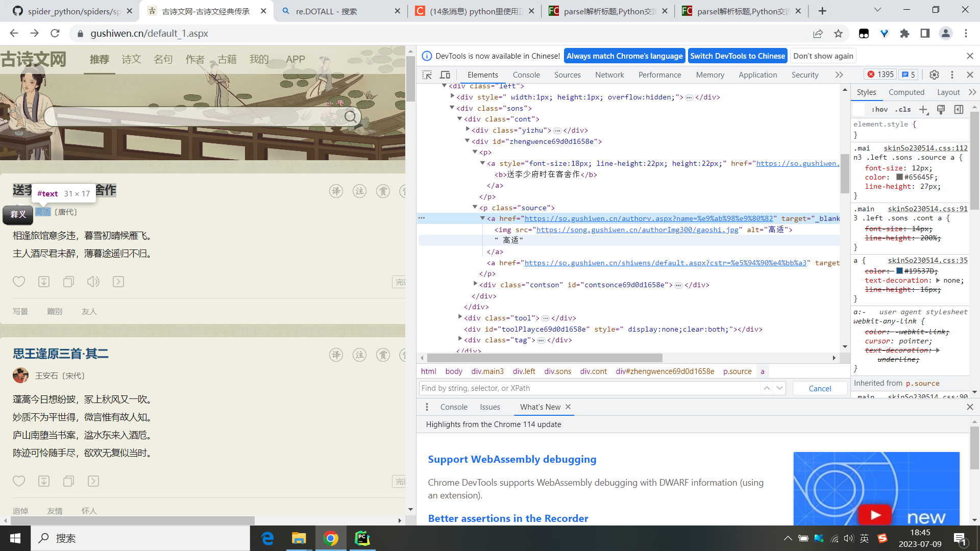Show more Styles sidebar tabs chevron

pyautogui.click(x=972, y=92)
